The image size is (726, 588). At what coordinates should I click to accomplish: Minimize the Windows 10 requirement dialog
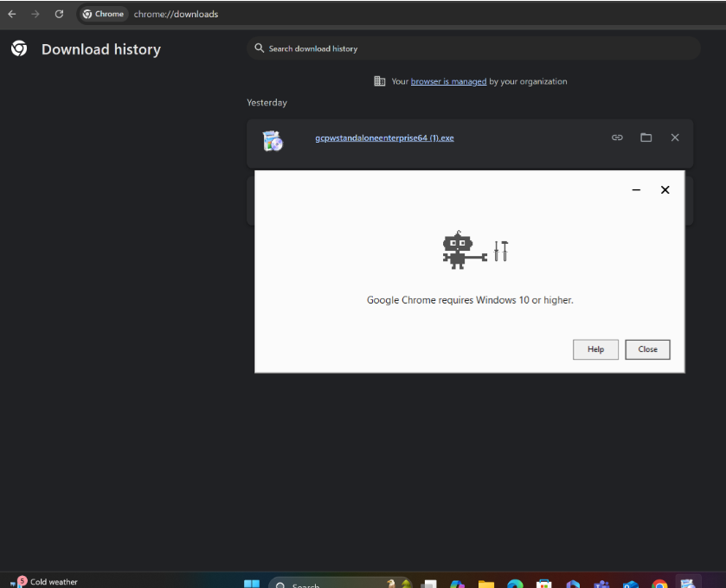click(636, 189)
